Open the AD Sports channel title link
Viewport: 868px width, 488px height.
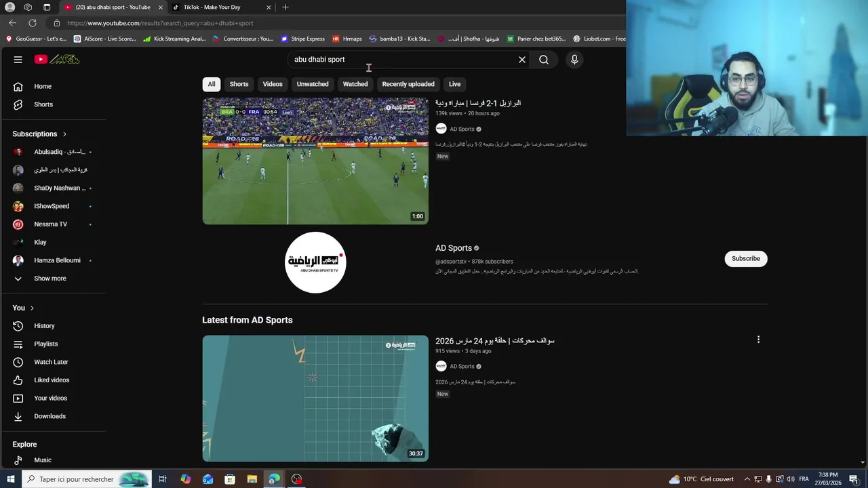(454, 248)
